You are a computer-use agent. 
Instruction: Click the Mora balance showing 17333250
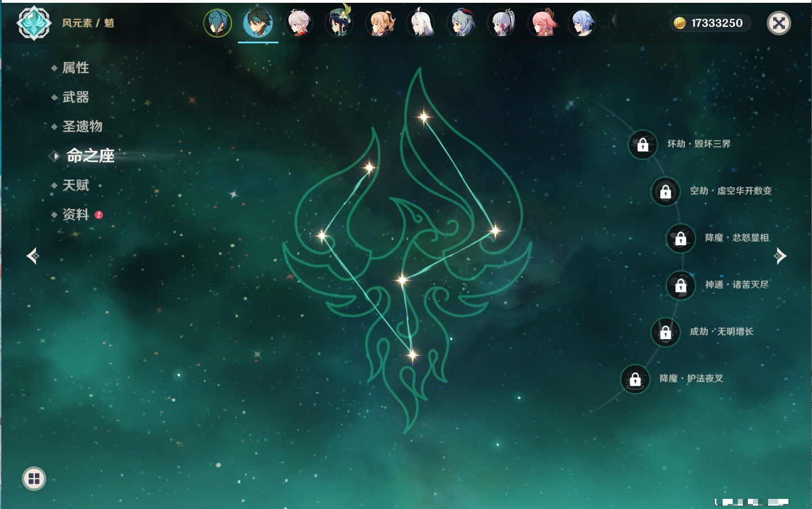[711, 23]
